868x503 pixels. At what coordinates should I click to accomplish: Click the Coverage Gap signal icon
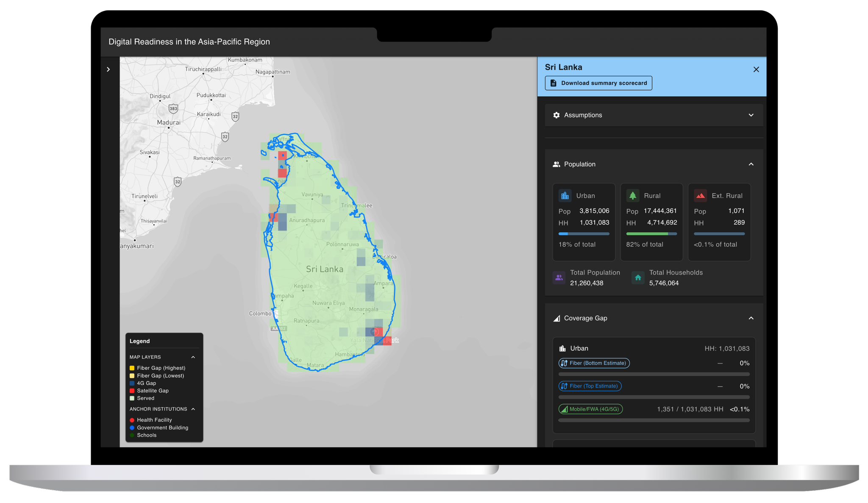click(556, 318)
